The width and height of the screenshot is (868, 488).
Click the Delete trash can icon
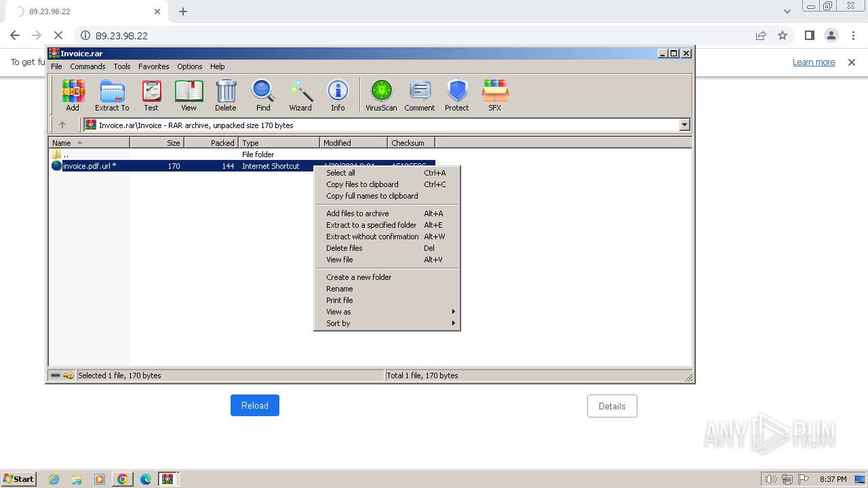pos(226,95)
